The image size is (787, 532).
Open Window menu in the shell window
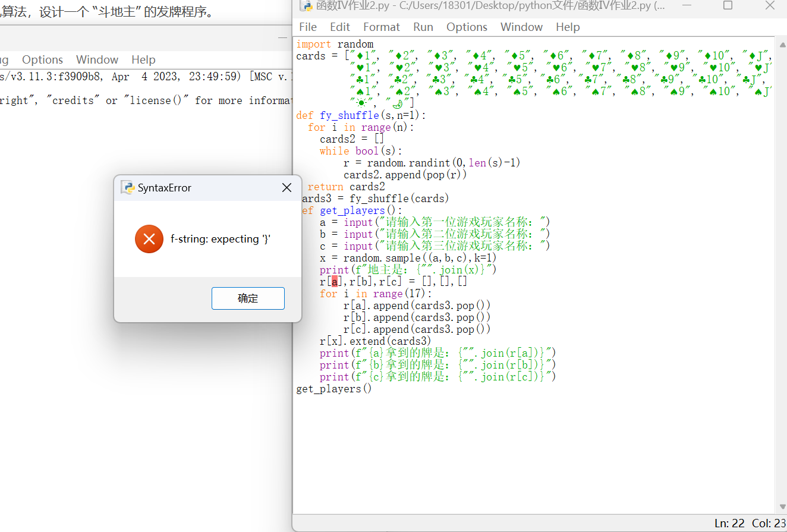point(97,60)
